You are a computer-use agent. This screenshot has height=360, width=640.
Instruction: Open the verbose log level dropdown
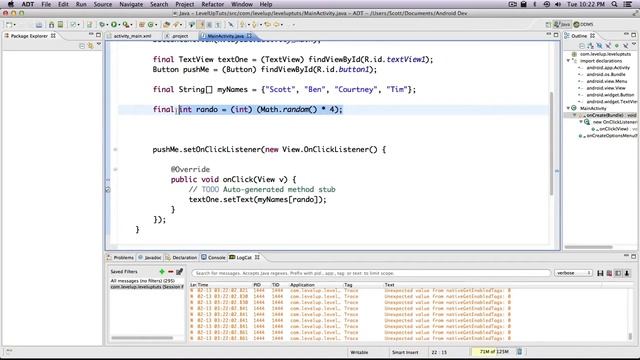(573, 273)
